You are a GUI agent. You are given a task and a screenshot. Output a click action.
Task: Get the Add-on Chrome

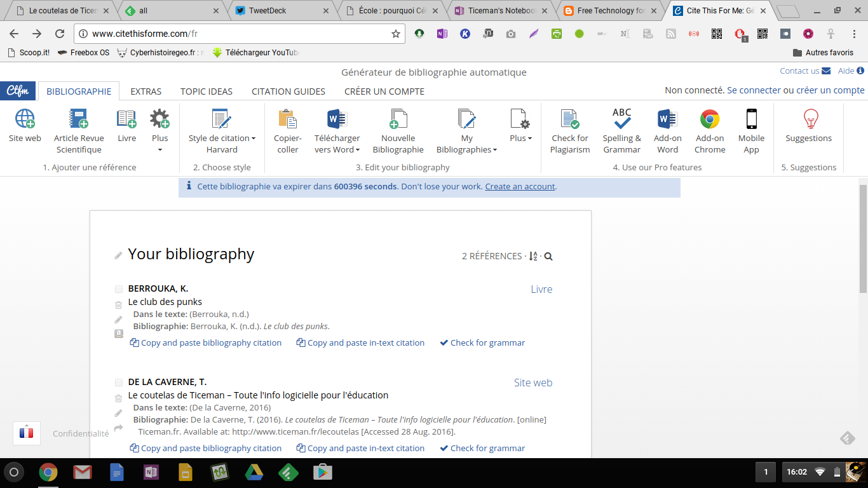pos(710,132)
